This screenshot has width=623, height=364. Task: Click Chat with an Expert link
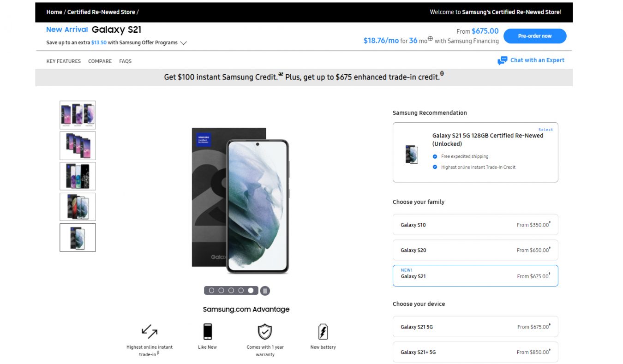point(537,60)
